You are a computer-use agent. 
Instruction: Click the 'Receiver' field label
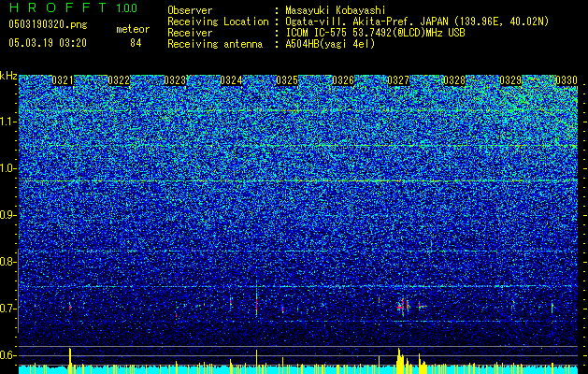coord(190,33)
